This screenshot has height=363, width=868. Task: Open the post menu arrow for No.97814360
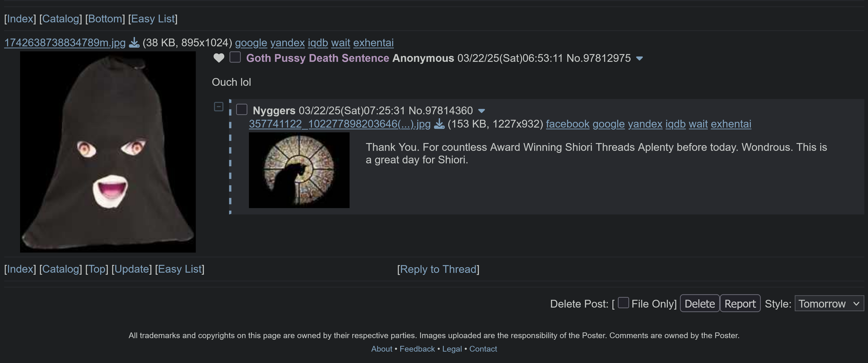[481, 111]
